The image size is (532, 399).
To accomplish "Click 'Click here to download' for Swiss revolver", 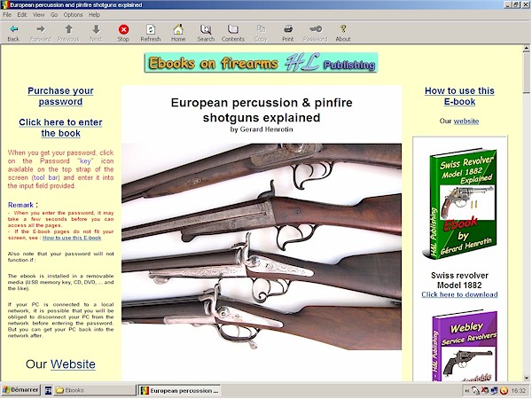I will click(x=459, y=294).
